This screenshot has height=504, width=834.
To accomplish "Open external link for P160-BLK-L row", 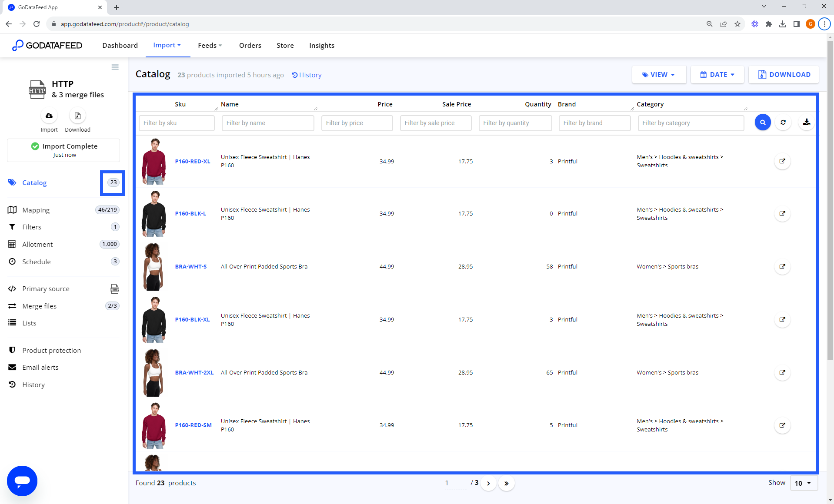I will [782, 214].
